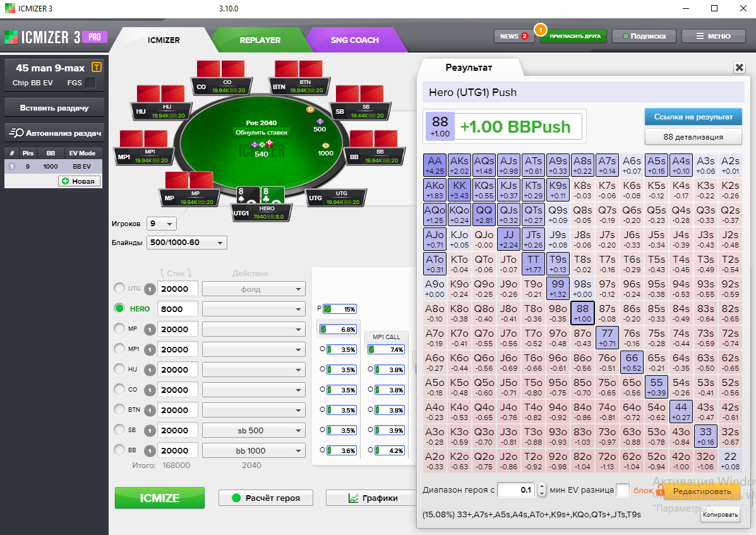The image size is (756, 535).
Task: Switch to the ICMIZER tab
Action: coord(164,40)
